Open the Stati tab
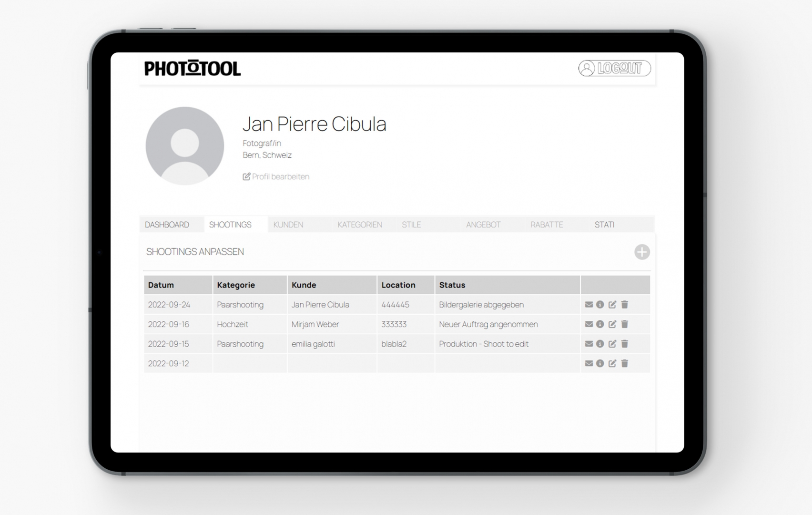812x515 pixels. coord(604,225)
